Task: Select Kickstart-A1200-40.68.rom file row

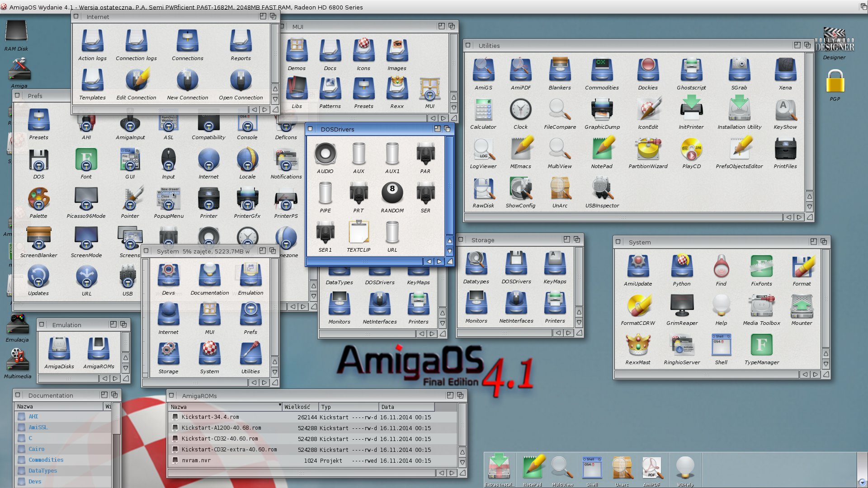Action: click(313, 428)
